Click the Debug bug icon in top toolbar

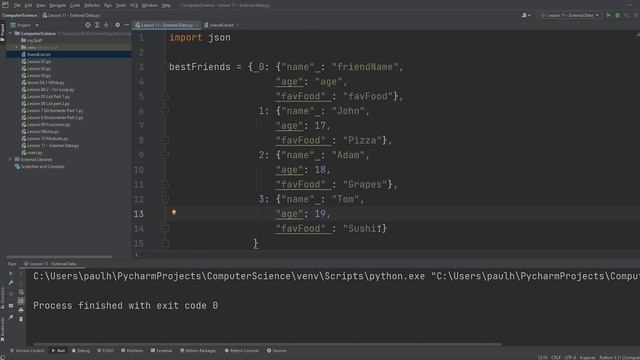pyautogui.click(x=618, y=15)
